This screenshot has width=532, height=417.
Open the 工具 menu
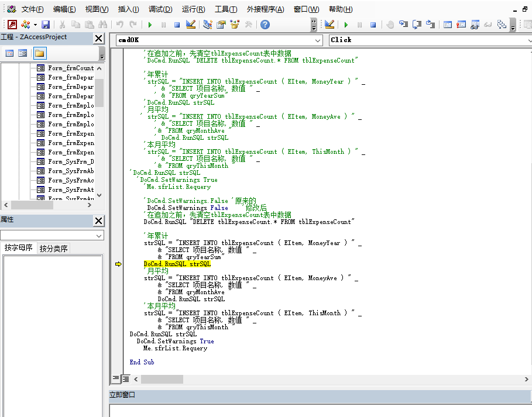click(x=226, y=9)
